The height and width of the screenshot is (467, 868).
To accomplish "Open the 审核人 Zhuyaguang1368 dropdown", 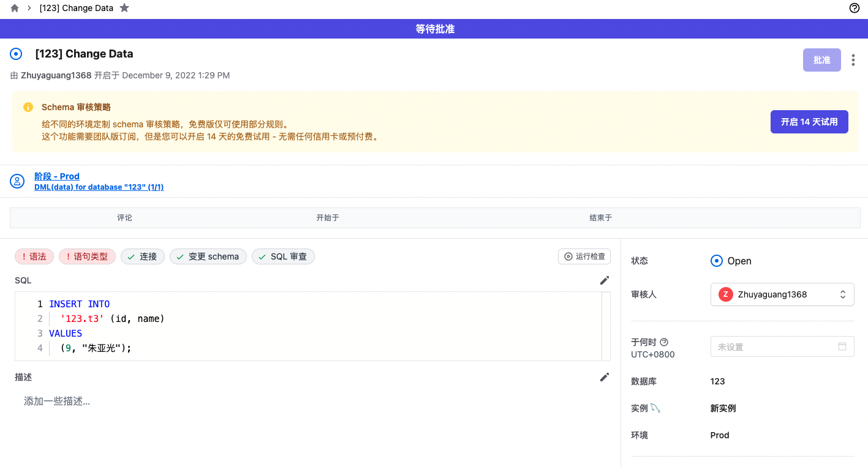I will [x=782, y=294].
